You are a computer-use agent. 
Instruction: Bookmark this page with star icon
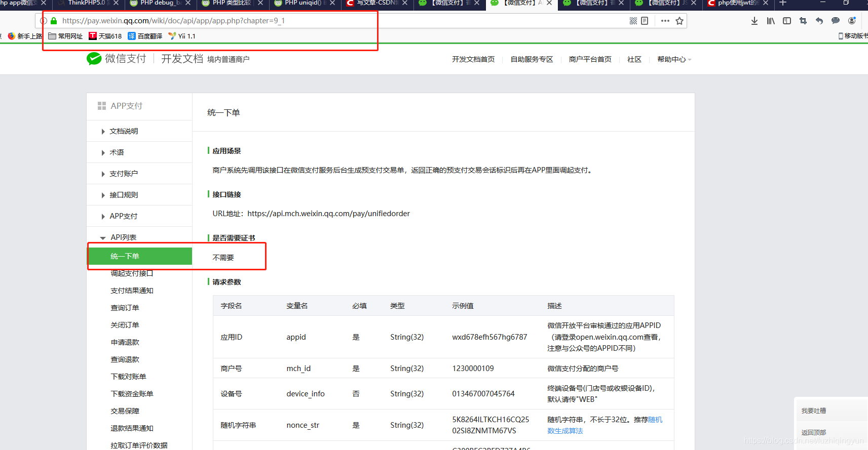coord(680,21)
